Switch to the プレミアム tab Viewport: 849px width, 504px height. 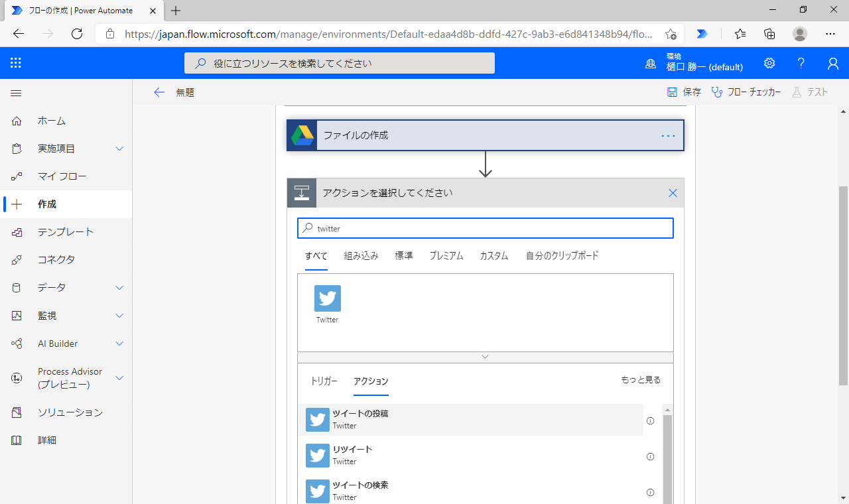tap(446, 256)
